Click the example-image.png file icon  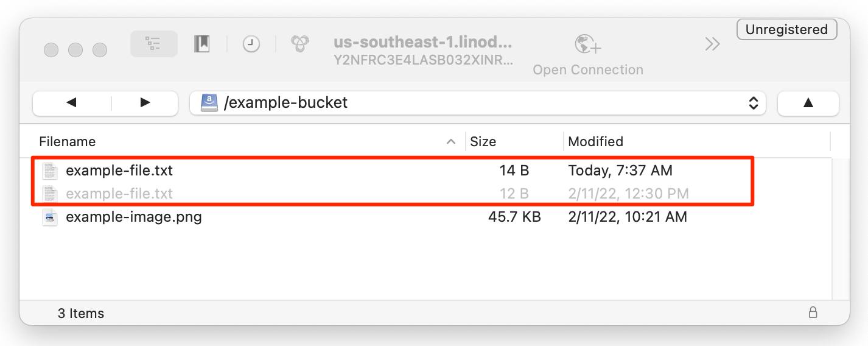click(50, 217)
